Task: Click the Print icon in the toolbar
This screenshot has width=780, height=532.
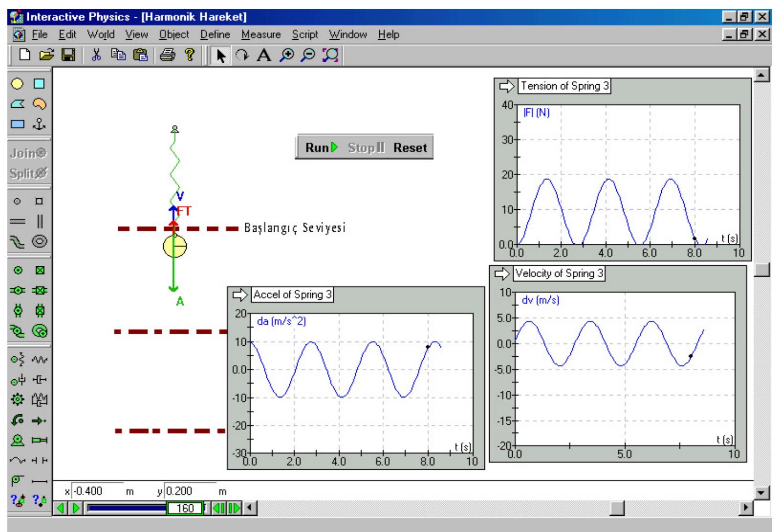Action: [x=167, y=55]
